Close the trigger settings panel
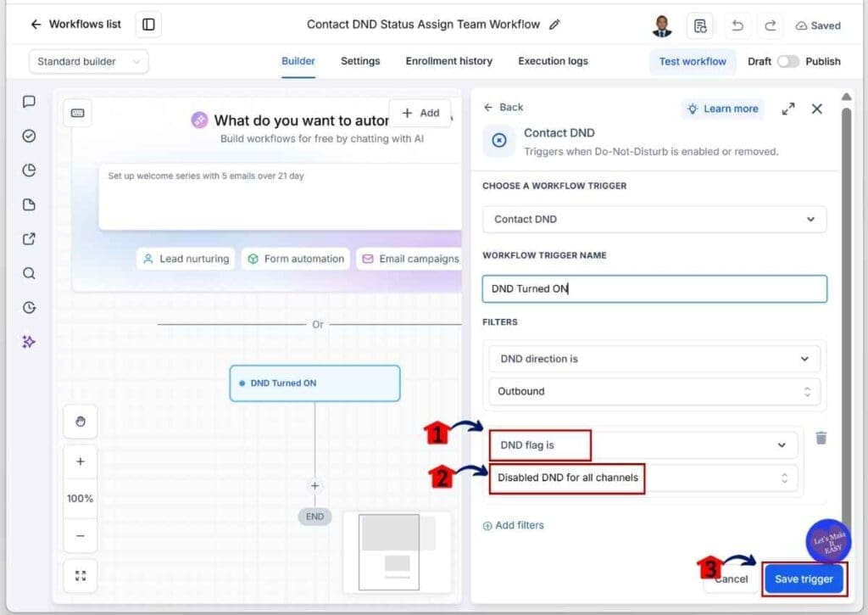This screenshot has width=868, height=615. coord(816,109)
